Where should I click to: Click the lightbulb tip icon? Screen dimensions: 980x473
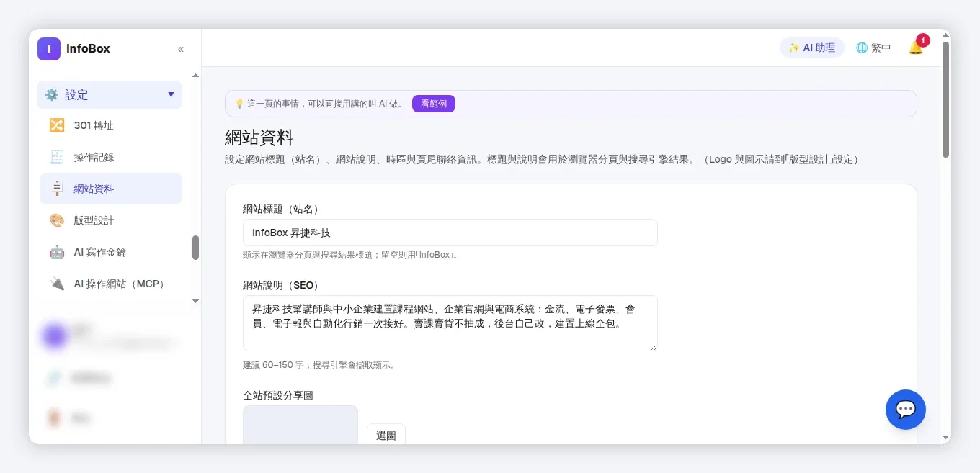239,104
